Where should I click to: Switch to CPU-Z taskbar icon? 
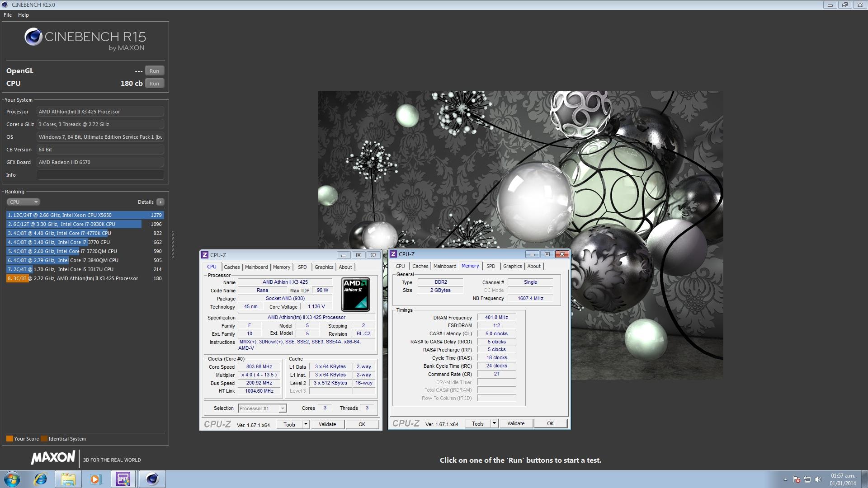point(123,479)
